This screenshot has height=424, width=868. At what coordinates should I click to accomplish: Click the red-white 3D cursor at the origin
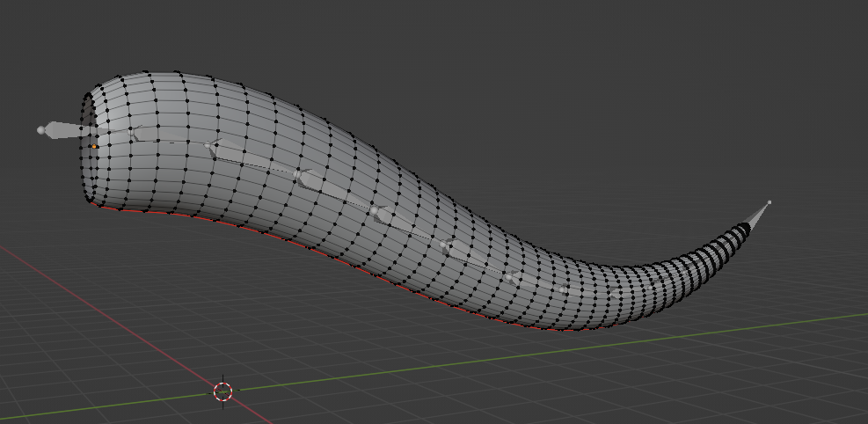point(222,391)
